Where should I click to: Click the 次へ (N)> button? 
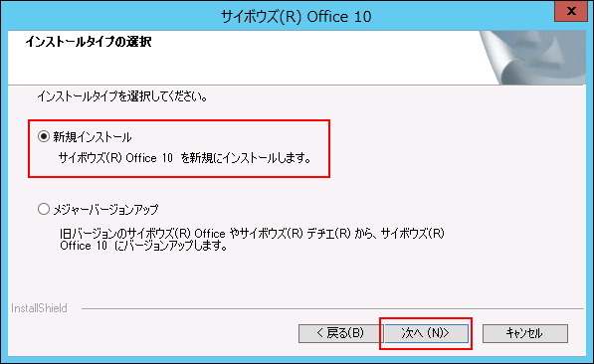[427, 333]
